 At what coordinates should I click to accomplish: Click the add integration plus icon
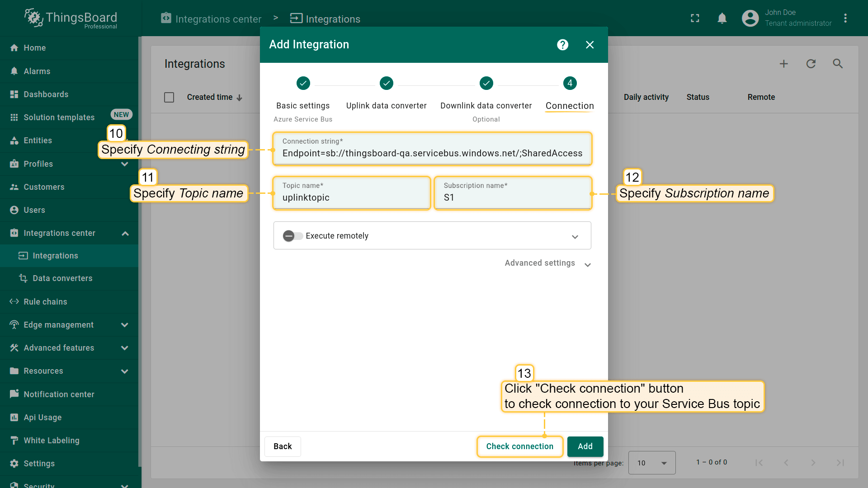pyautogui.click(x=783, y=64)
